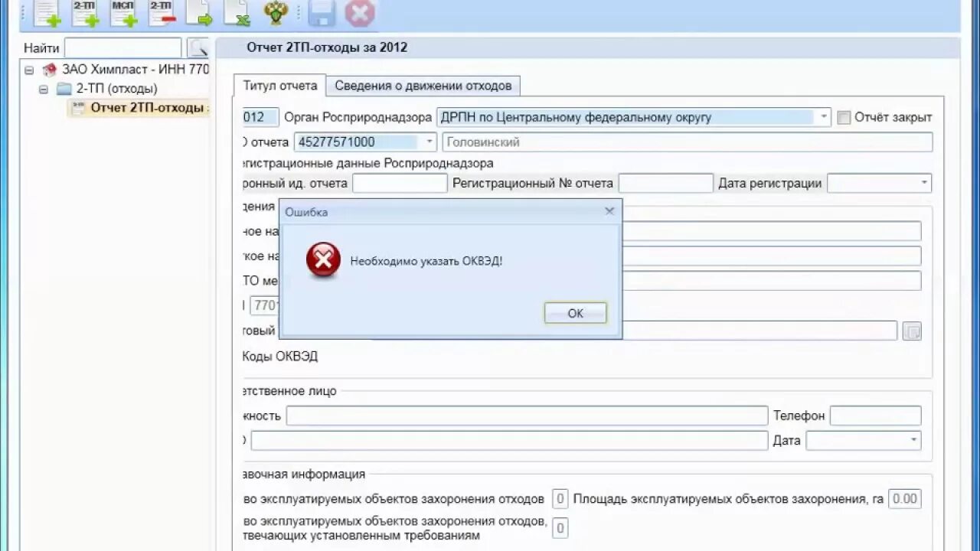Click the Необходимо указать ОКВЭД! message
This screenshot has height=551, width=980.
click(426, 261)
